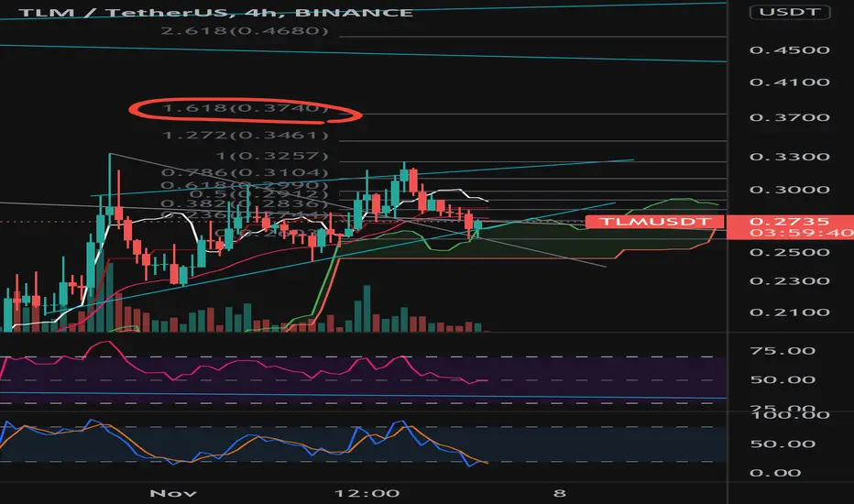The width and height of the screenshot is (854, 504).
Task: Click the Nov date on time axis
Action: click(x=172, y=494)
